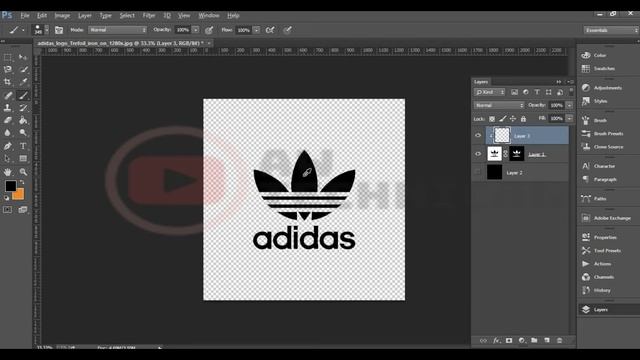
Task: Click the Create new layer icon
Action: coord(547,340)
